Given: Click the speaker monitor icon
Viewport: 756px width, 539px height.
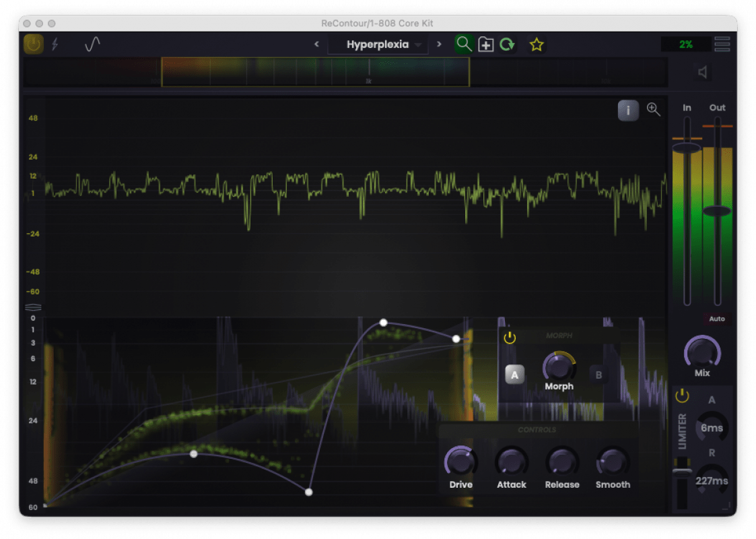Looking at the screenshot, I should (x=703, y=72).
